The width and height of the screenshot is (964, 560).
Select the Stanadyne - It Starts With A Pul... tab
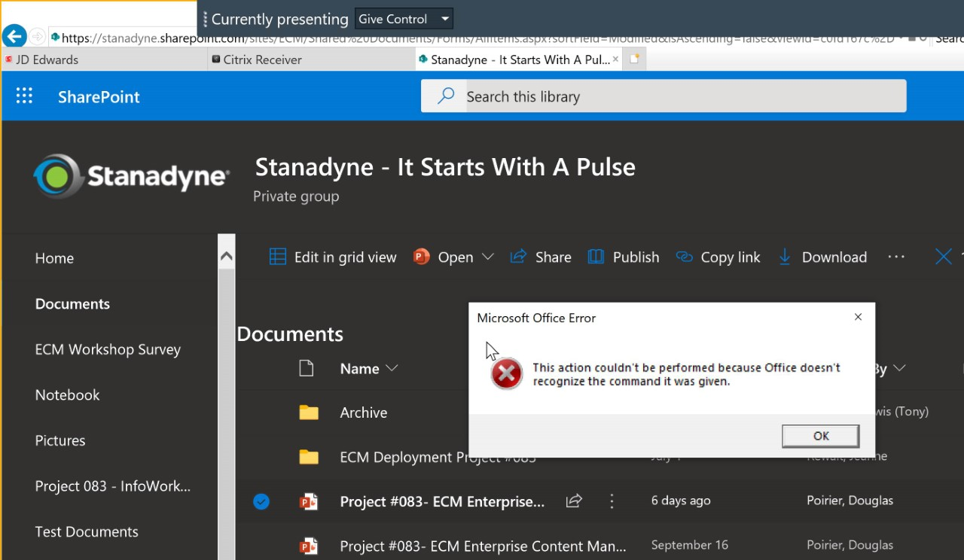tap(519, 59)
